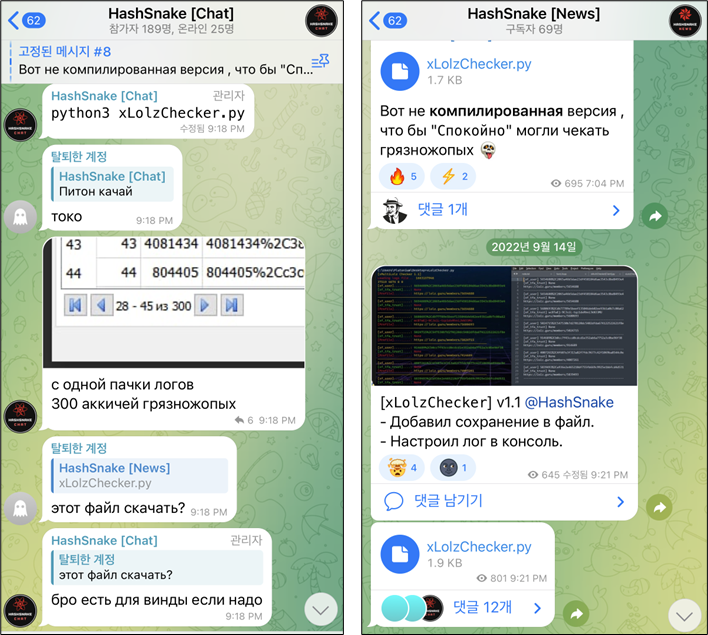The image size is (708, 635).
Task: Open avatar beside 'бро есть для винды' message
Action: pyautogui.click(x=20, y=612)
